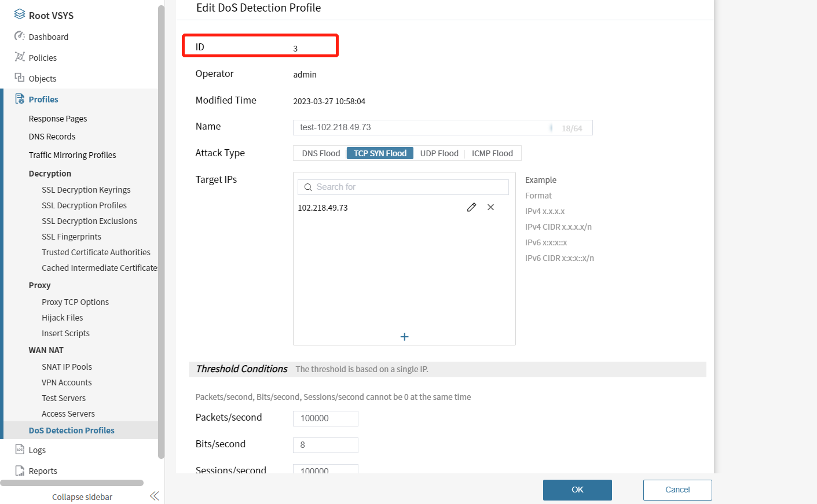
Task: Collapse the Profiles section in sidebar
Action: (43, 100)
